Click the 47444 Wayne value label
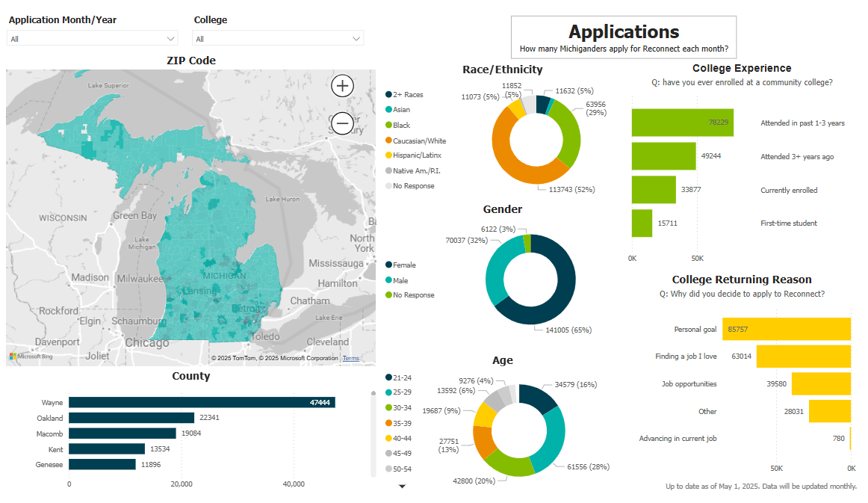 click(x=320, y=403)
